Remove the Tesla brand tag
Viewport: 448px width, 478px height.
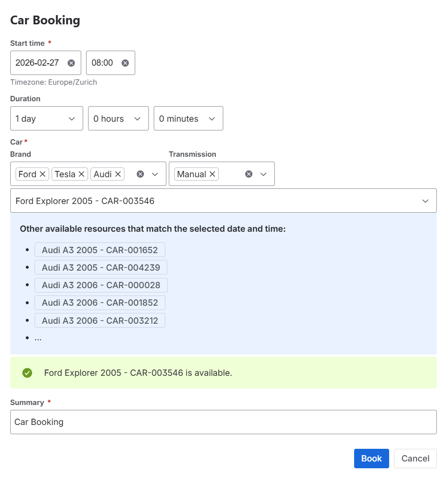[x=81, y=174]
